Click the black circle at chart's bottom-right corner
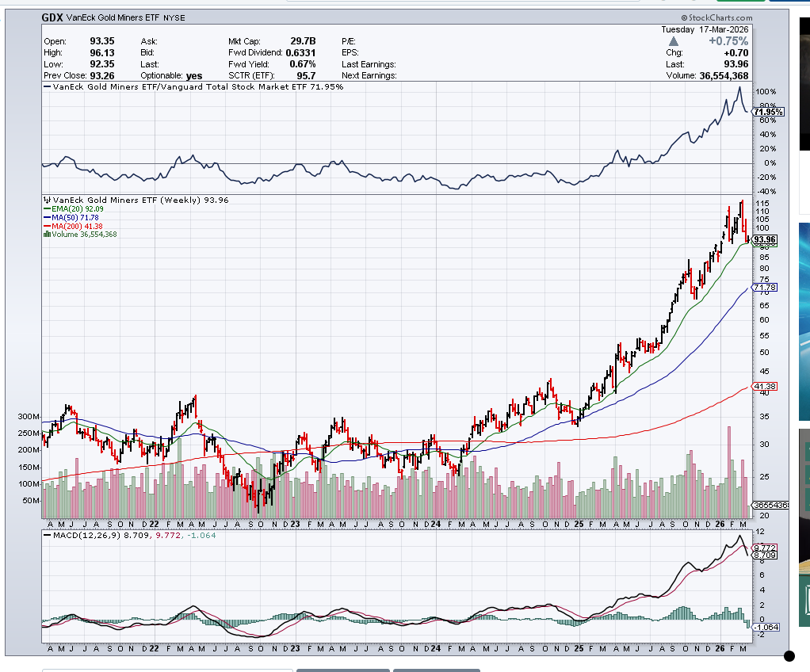This screenshot has width=810, height=672. tap(789, 655)
